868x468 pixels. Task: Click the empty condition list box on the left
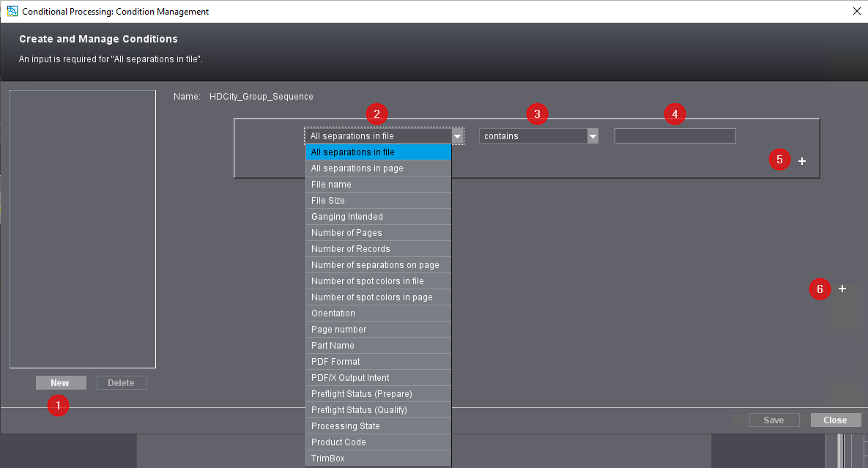pyautogui.click(x=82, y=227)
